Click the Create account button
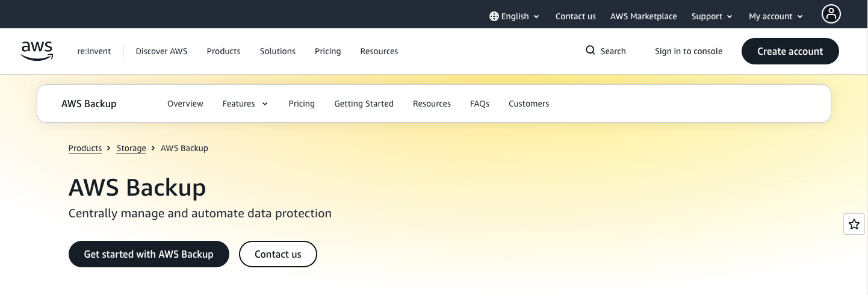Viewport: 868px width, 295px height. coord(790,51)
